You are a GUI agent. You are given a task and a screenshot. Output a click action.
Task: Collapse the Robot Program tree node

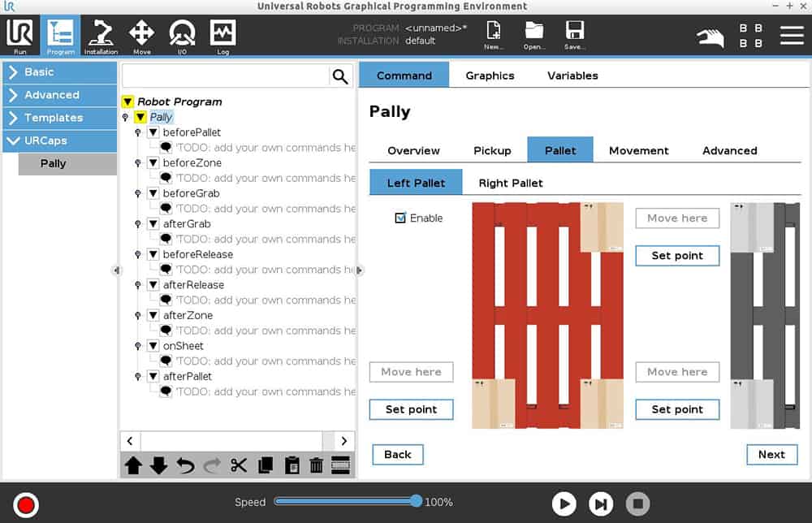click(128, 102)
